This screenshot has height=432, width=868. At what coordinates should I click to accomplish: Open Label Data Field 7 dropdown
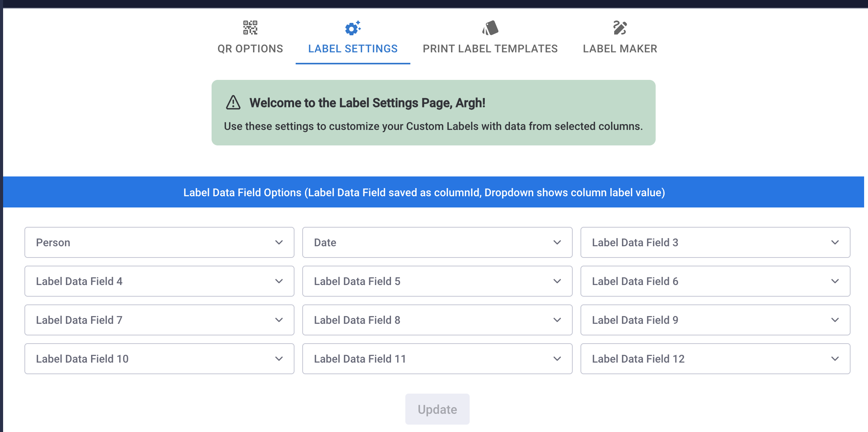pyautogui.click(x=159, y=320)
